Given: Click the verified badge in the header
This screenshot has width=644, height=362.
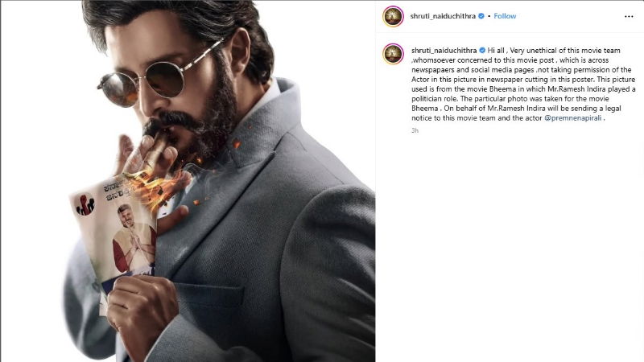Looking at the screenshot, I should click(x=481, y=16).
